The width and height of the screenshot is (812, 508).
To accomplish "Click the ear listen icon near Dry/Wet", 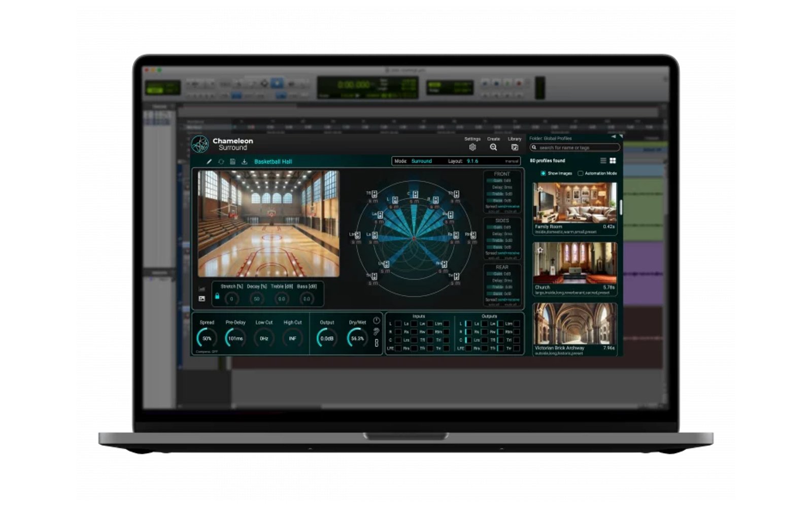I will coord(377,332).
